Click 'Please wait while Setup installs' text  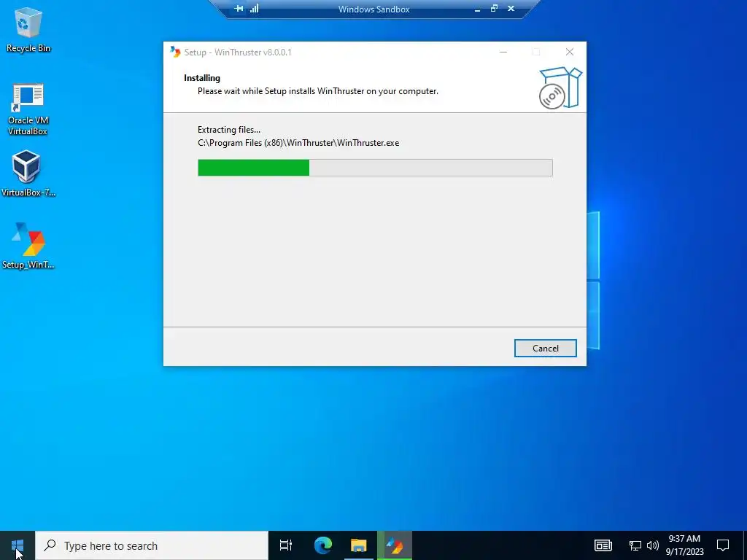tap(318, 91)
